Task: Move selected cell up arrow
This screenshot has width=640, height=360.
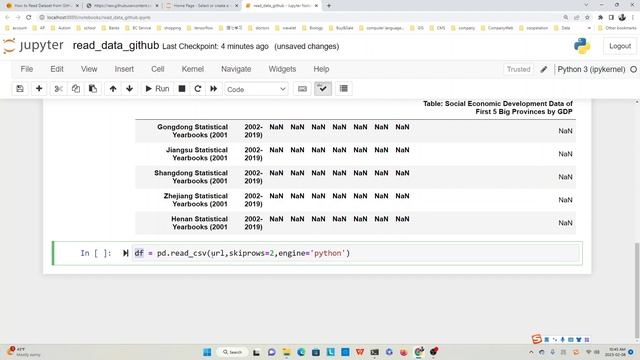Action: [x=113, y=89]
